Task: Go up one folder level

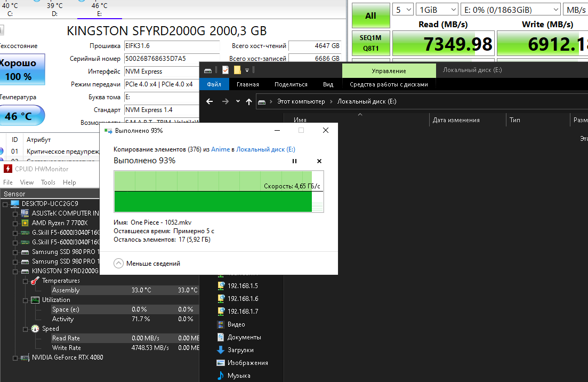Action: [x=248, y=101]
